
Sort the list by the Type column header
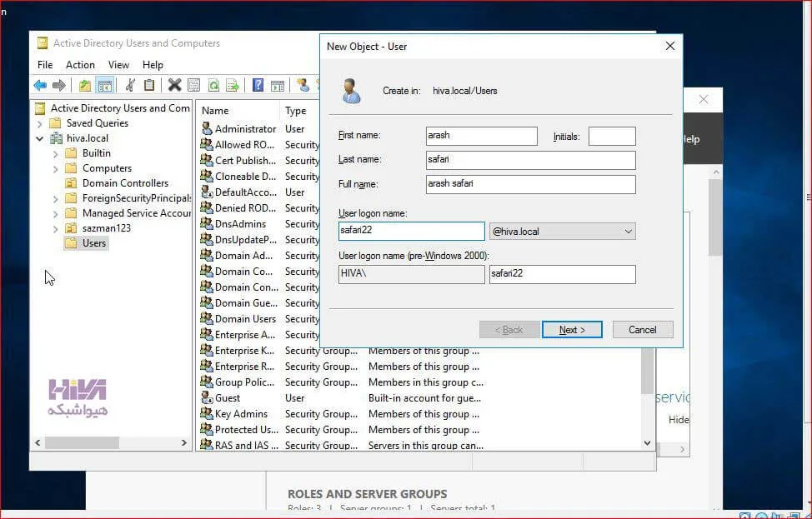click(300, 111)
